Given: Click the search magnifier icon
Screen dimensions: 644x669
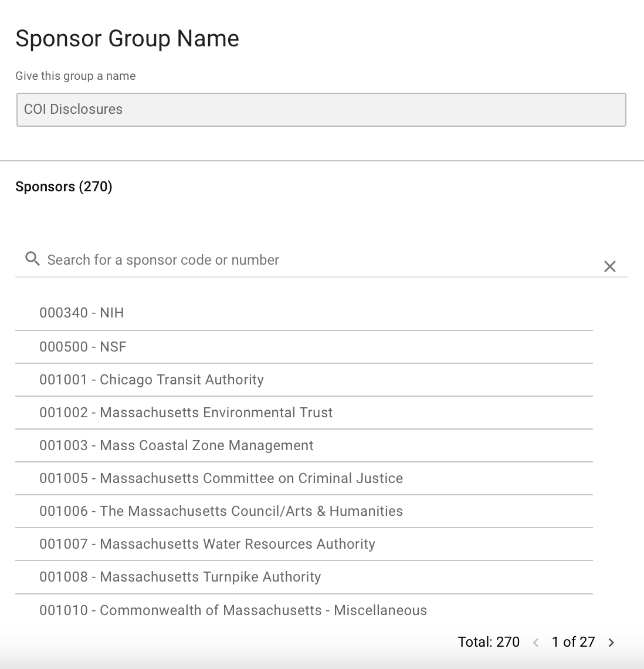Looking at the screenshot, I should coord(32,259).
